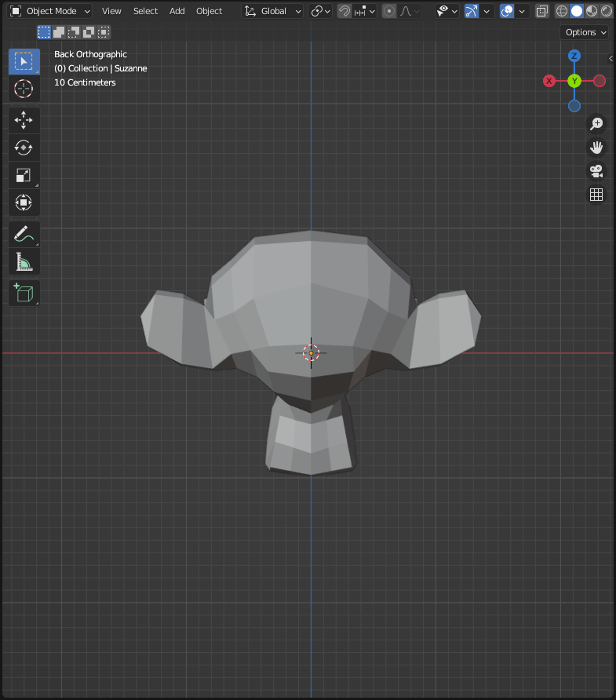The width and height of the screenshot is (616, 700).
Task: Click the blue Z axis gizmo circle
Action: pos(574,56)
